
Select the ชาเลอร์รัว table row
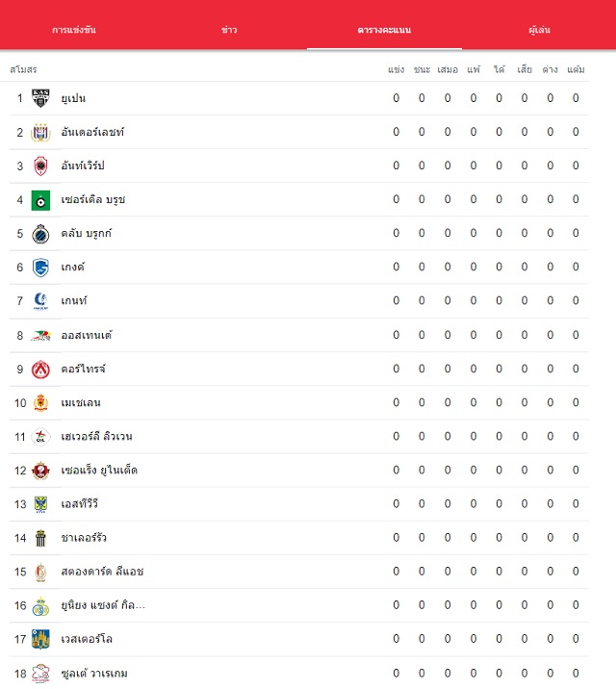pyautogui.click(x=299, y=538)
